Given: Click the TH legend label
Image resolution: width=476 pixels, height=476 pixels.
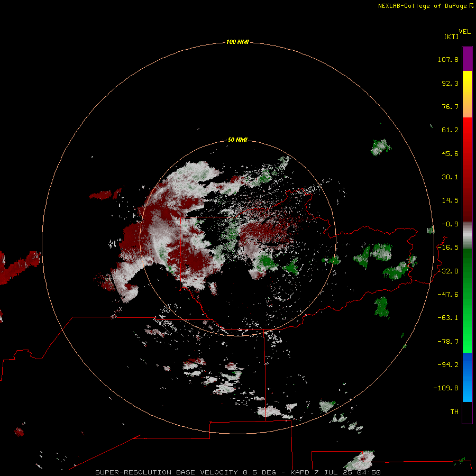Looking at the screenshot, I should click(x=454, y=412).
